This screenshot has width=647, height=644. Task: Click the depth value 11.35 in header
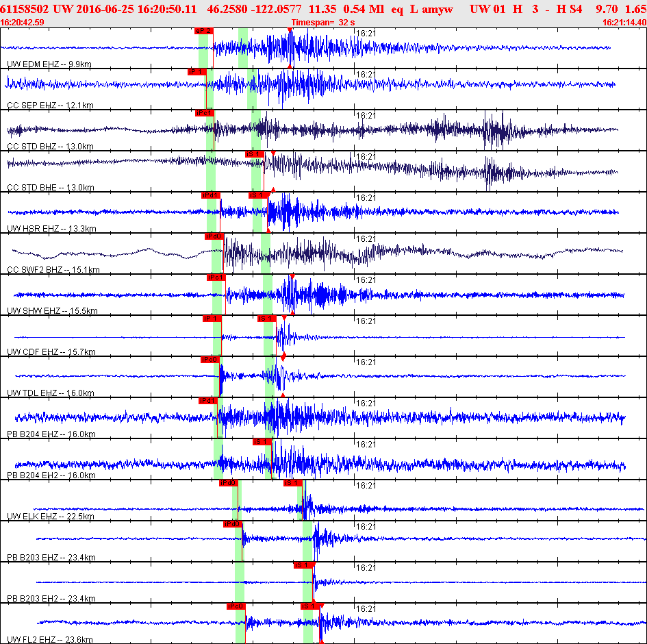(322, 9)
